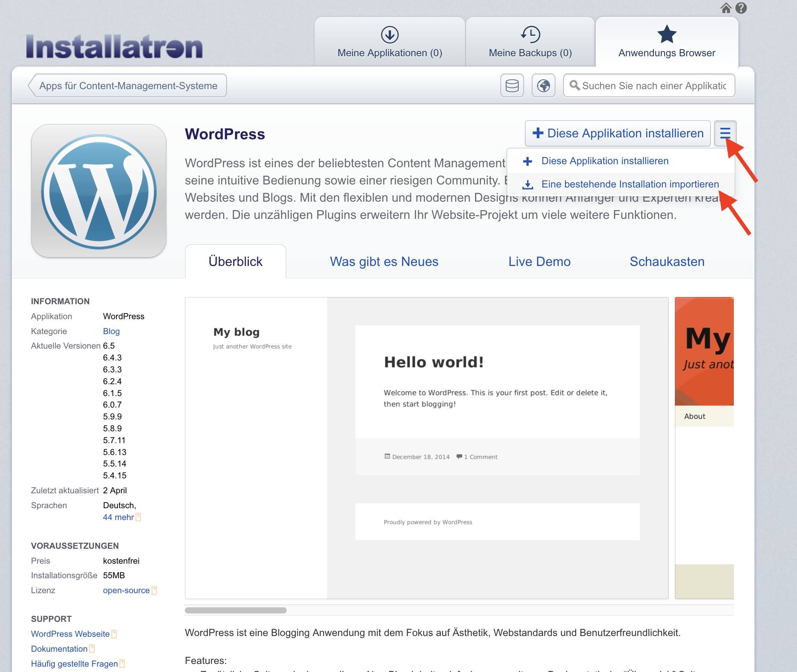Go back to Apps für Content-Management-Systeme
797x672 pixels.
(127, 86)
